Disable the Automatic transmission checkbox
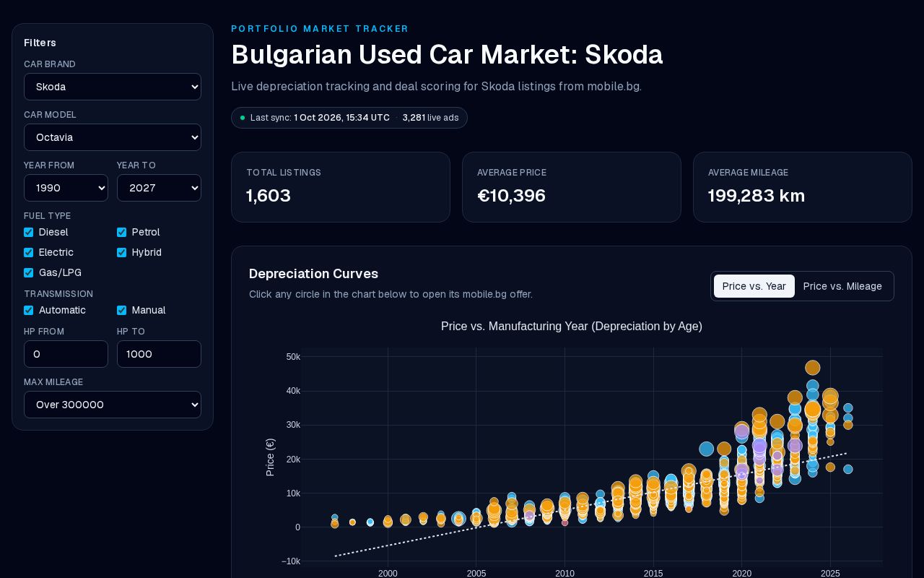Viewport: 924px width, 578px height. click(x=29, y=310)
